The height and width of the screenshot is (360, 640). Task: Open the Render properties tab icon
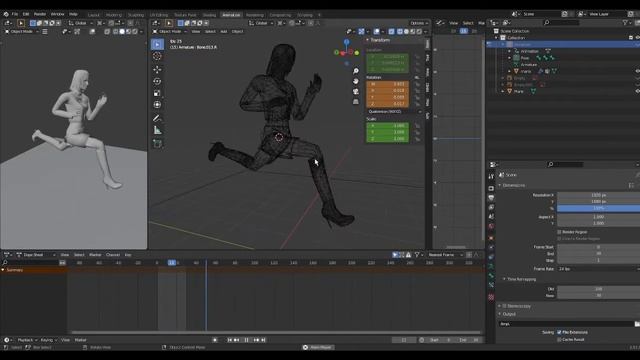[x=491, y=188]
